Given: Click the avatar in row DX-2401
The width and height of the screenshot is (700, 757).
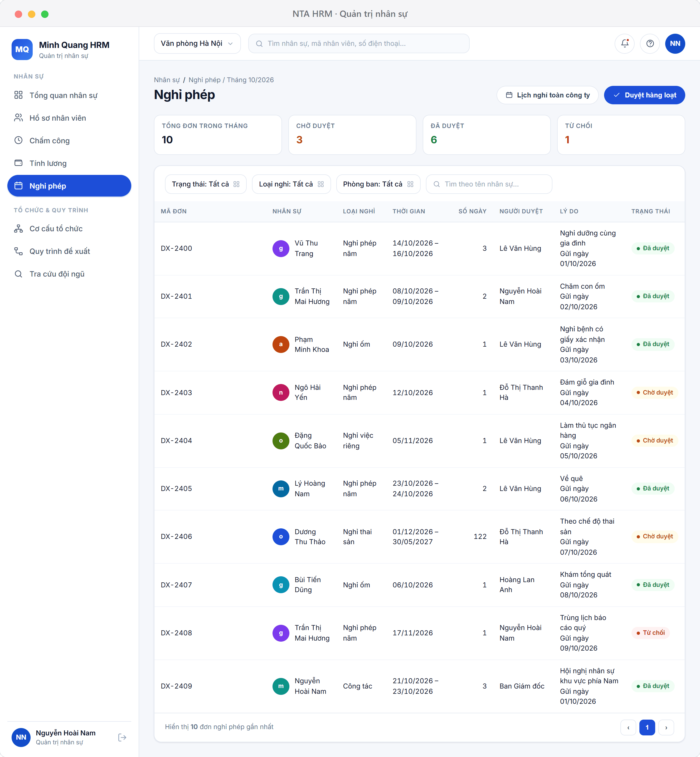Looking at the screenshot, I should [281, 296].
